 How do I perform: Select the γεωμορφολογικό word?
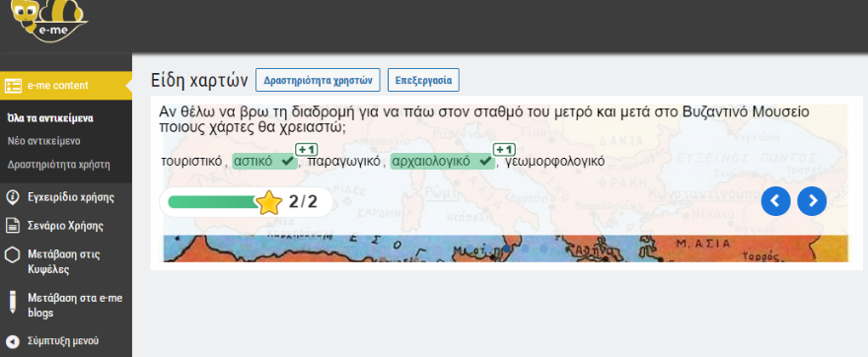[554, 162]
